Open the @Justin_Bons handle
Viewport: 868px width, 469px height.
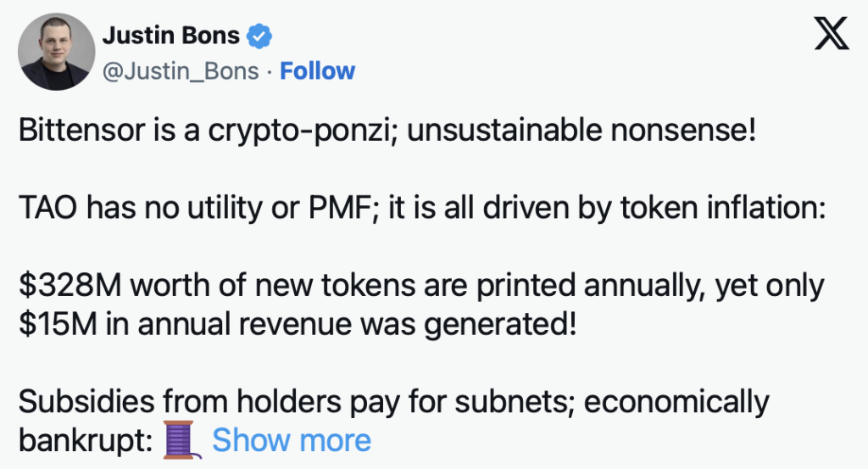tap(180, 71)
